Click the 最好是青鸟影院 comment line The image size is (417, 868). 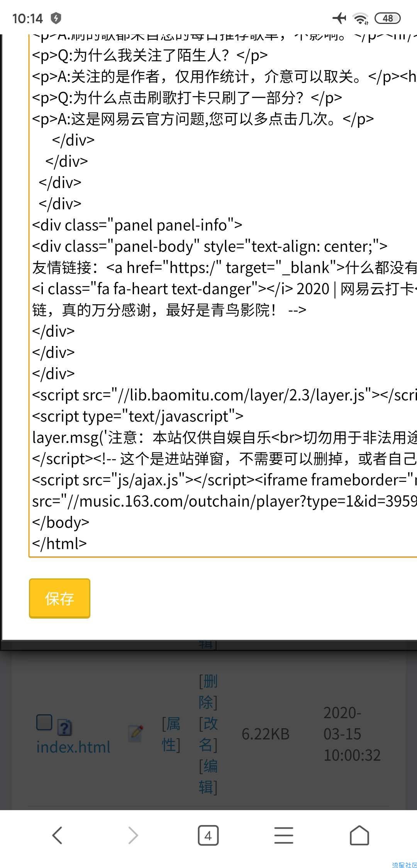coord(169,310)
